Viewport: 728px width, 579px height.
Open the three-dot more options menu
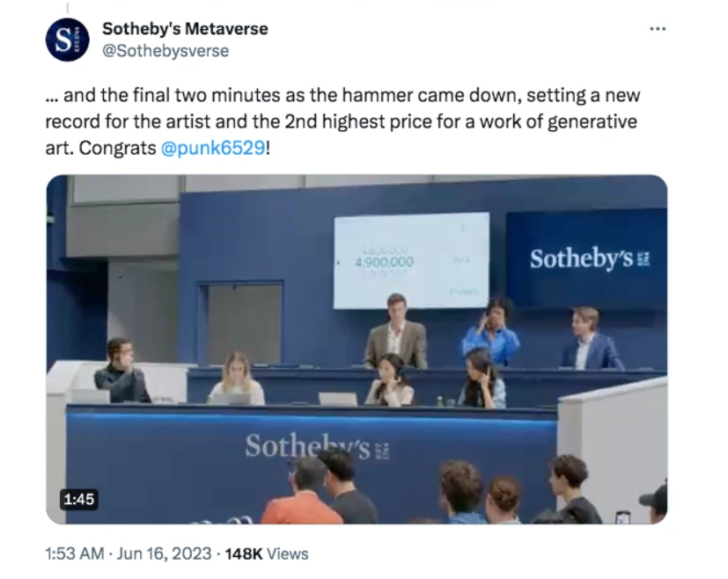pos(658,29)
